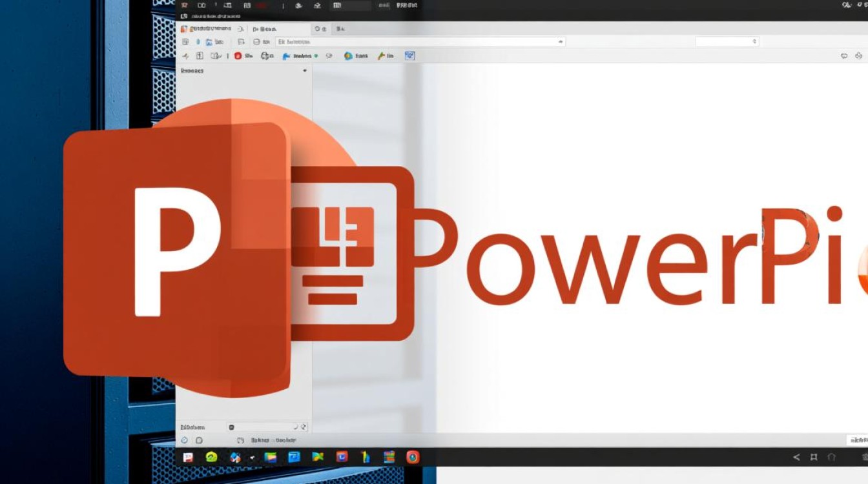
Task: Open the green dropdown arrow in the toolbar
Action: (316, 56)
